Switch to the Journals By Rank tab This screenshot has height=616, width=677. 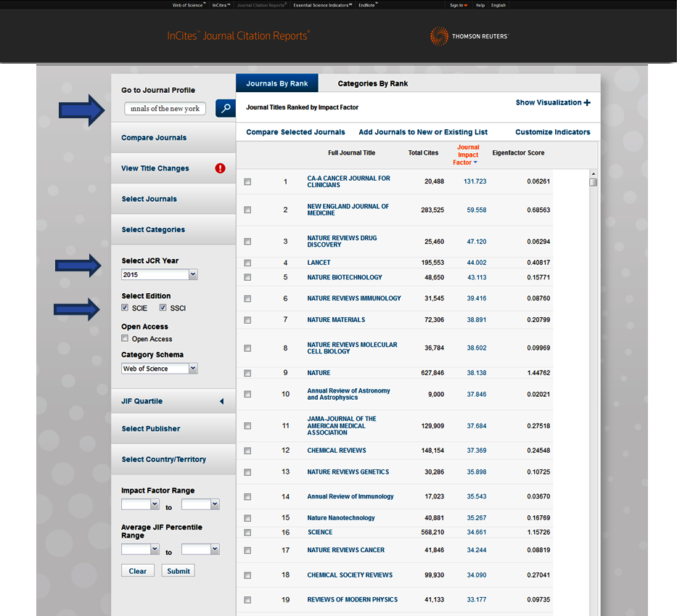tap(276, 83)
